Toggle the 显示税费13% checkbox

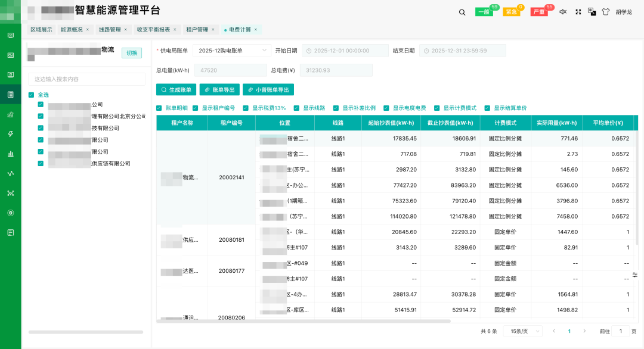point(246,108)
